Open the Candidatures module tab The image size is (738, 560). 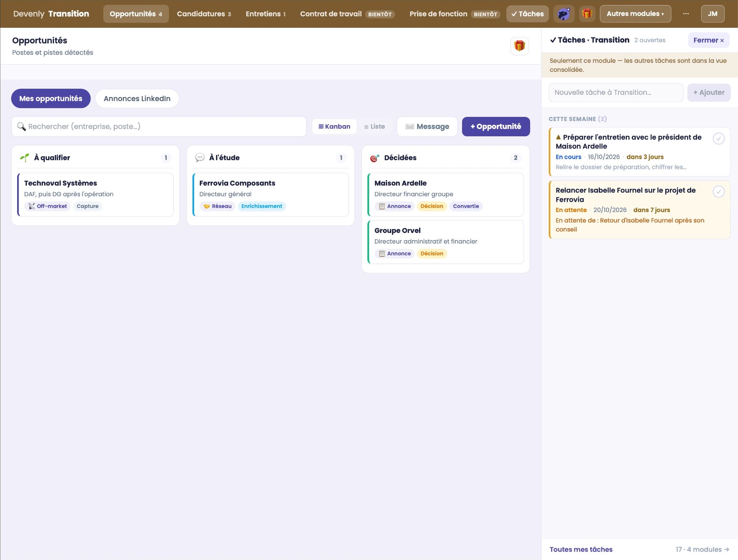click(x=204, y=14)
